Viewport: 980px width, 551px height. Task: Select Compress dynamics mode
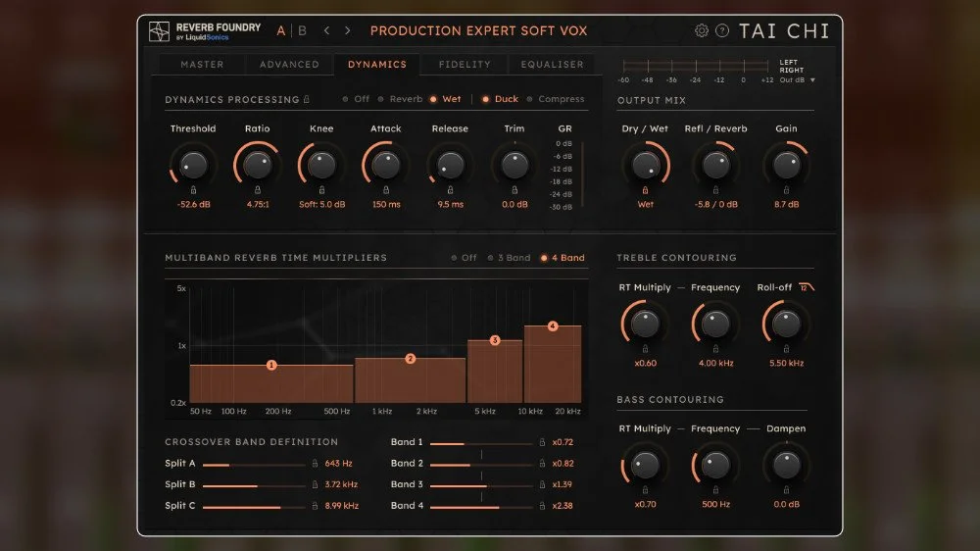pos(556,99)
